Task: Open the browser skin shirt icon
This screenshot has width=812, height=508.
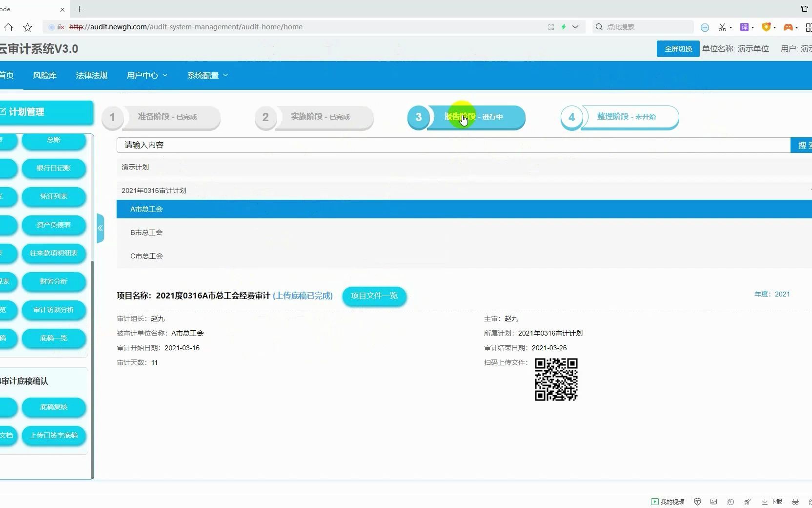Action: click(805, 9)
